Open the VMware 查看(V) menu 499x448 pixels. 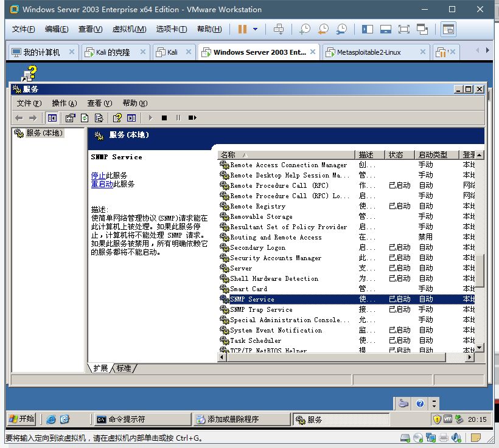91,29
